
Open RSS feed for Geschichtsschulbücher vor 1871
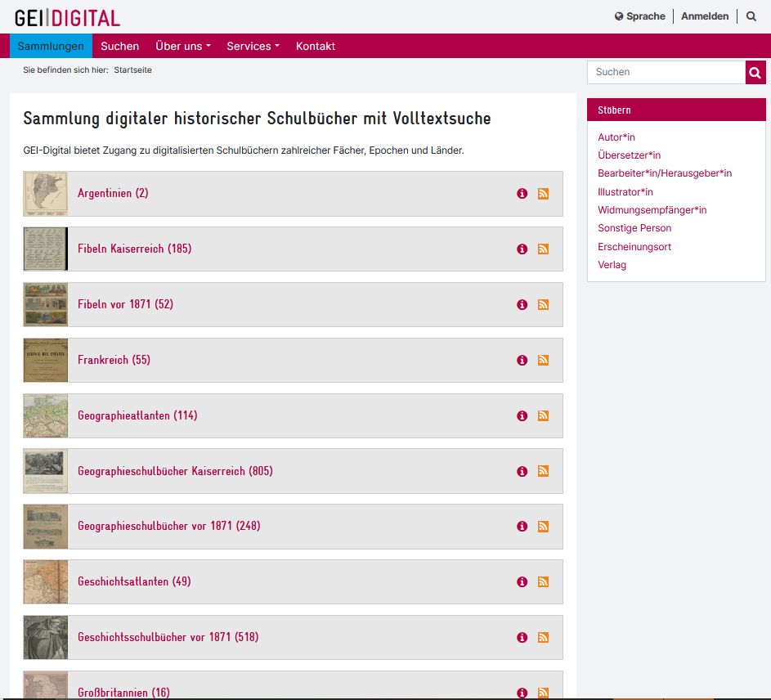544,638
